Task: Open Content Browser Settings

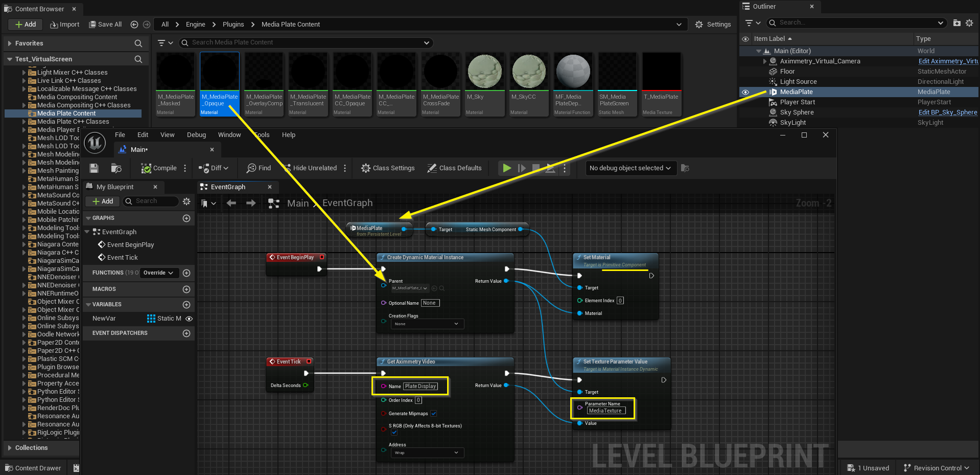Action: click(713, 25)
